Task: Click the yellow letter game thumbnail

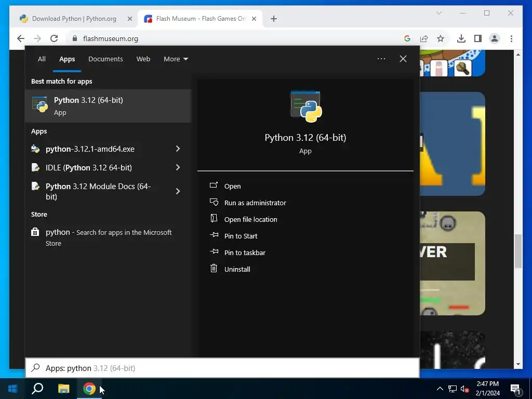Action: [x=453, y=144]
